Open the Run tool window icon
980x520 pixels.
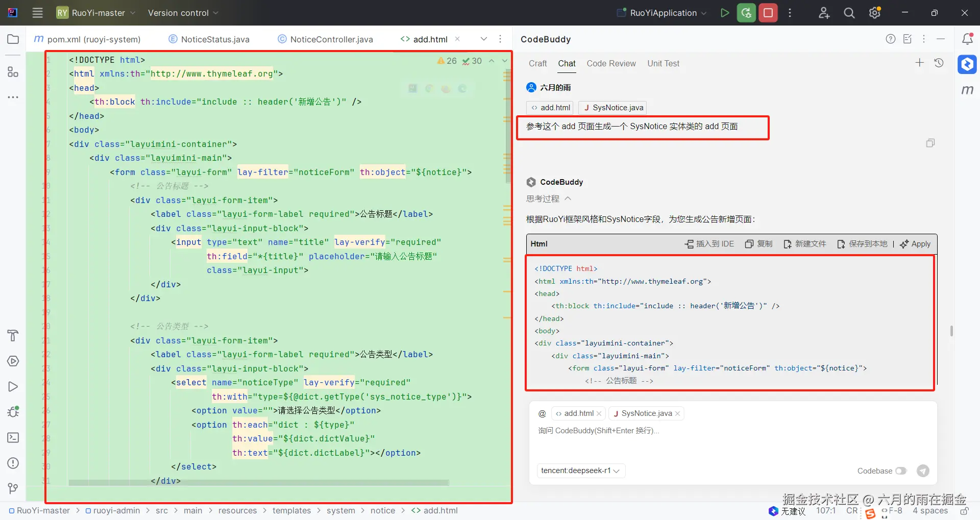[13, 386]
